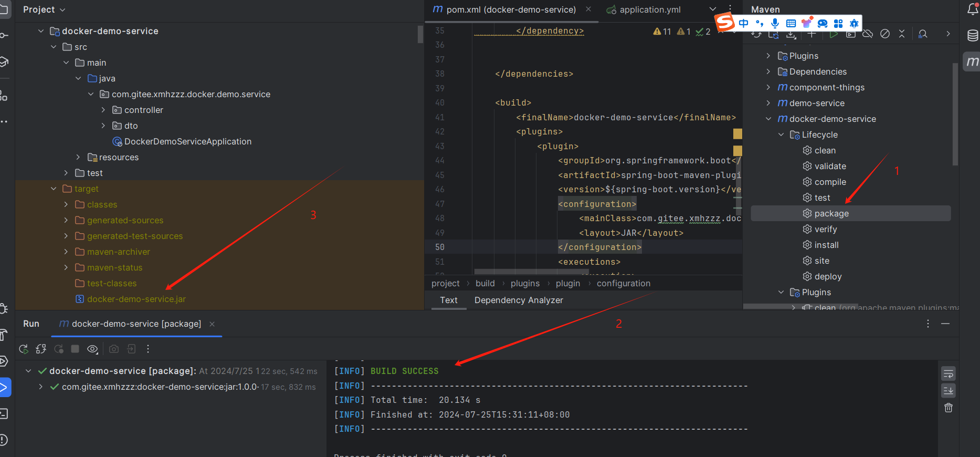Run the Maven build with green play icon

click(834, 34)
